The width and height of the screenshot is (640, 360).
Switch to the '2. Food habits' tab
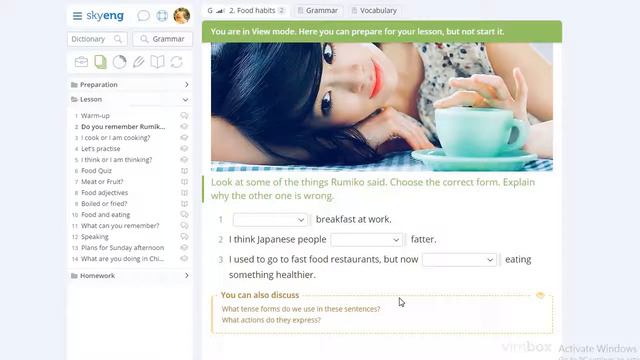pyautogui.click(x=246, y=11)
